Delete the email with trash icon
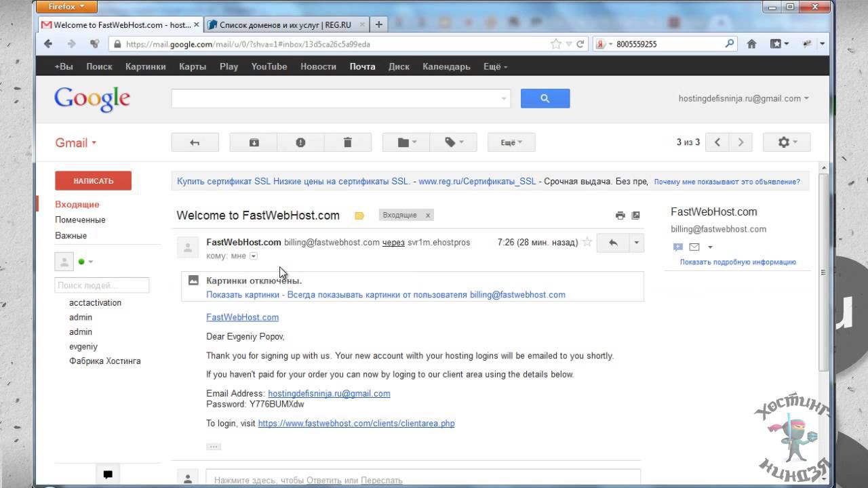Image resolution: width=868 pixels, height=488 pixels. (x=348, y=142)
